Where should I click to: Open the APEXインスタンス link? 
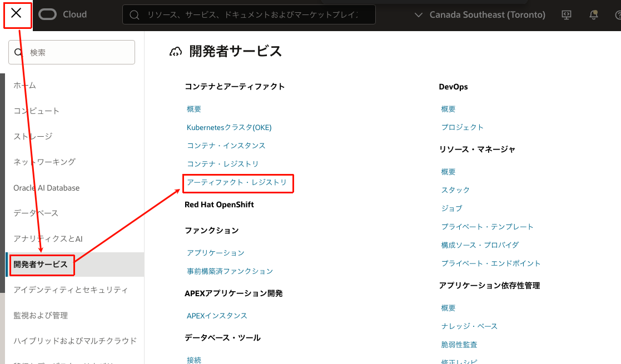(x=217, y=316)
